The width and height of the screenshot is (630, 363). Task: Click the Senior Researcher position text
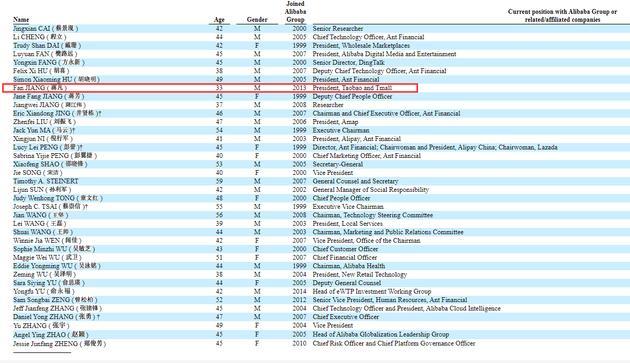coord(338,29)
